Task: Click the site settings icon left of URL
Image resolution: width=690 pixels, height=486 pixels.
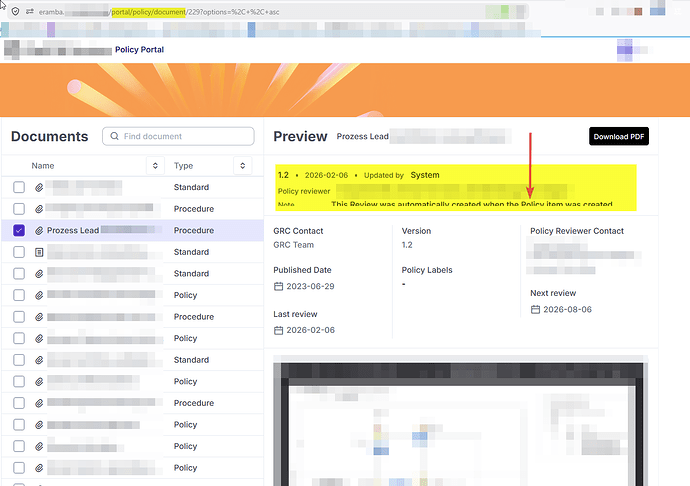Action: pos(30,10)
